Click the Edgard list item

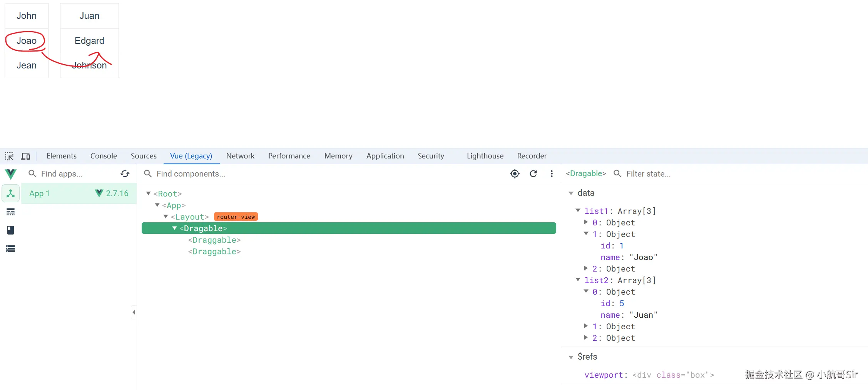coord(89,41)
